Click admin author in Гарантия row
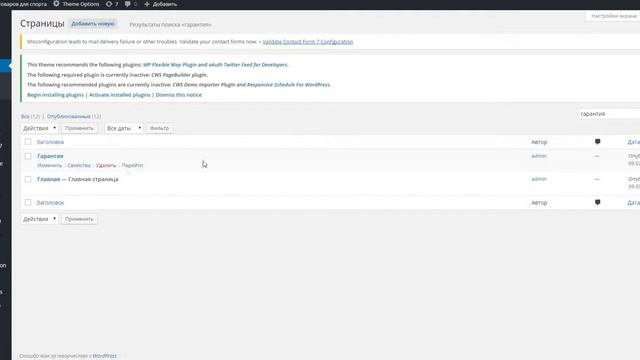 pyautogui.click(x=539, y=156)
